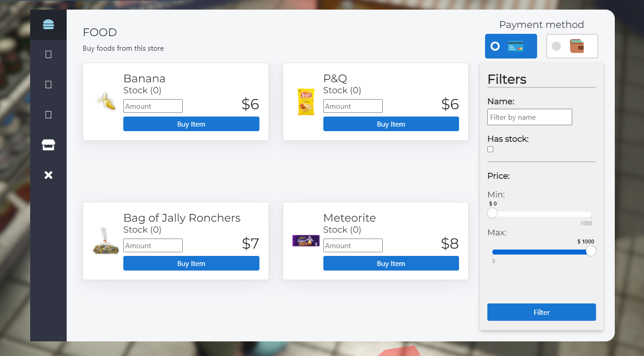Focus the Filter by name field
Image resolution: width=644 pixels, height=356 pixels.
[x=530, y=117]
